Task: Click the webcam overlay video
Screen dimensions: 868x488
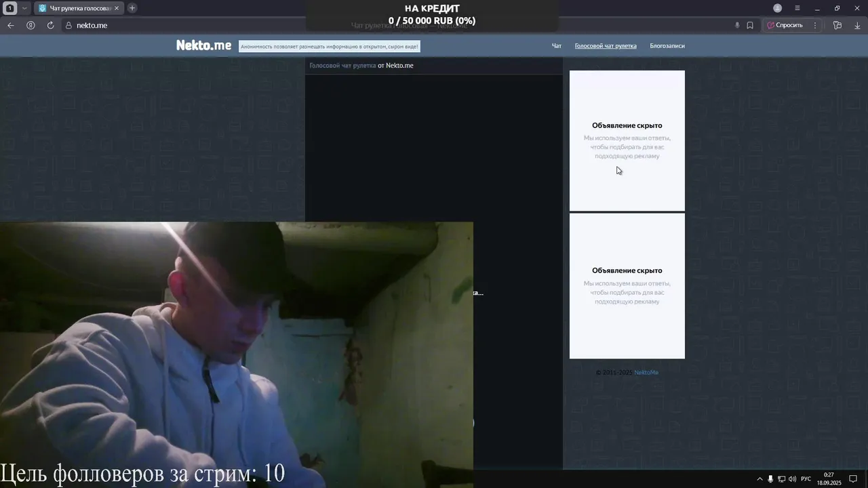Action: [x=237, y=354]
